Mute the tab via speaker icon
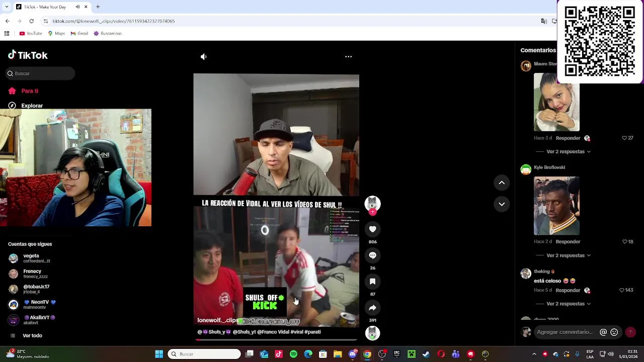This screenshot has height=362, width=644. click(77, 7)
